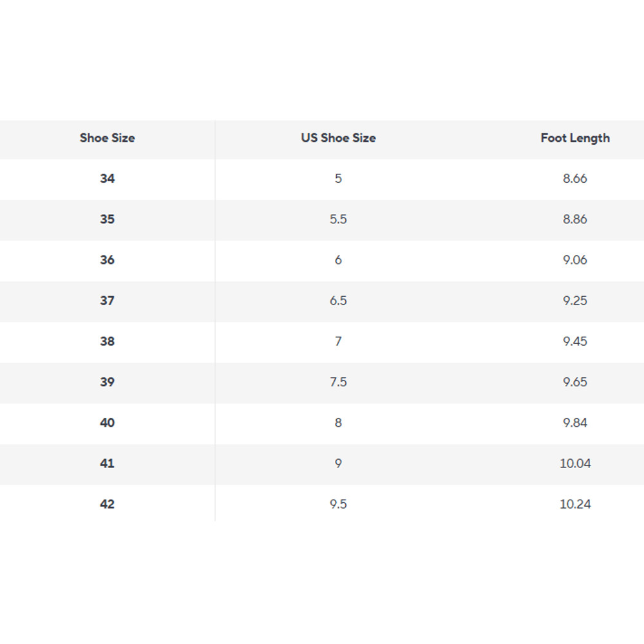The image size is (644, 644).
Task: Select shoe size 42 cell
Action: pos(108,504)
